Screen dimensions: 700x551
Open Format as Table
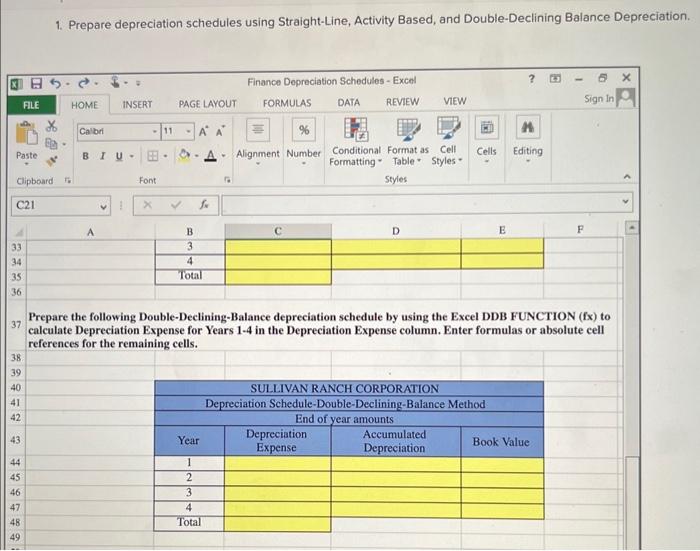point(408,142)
